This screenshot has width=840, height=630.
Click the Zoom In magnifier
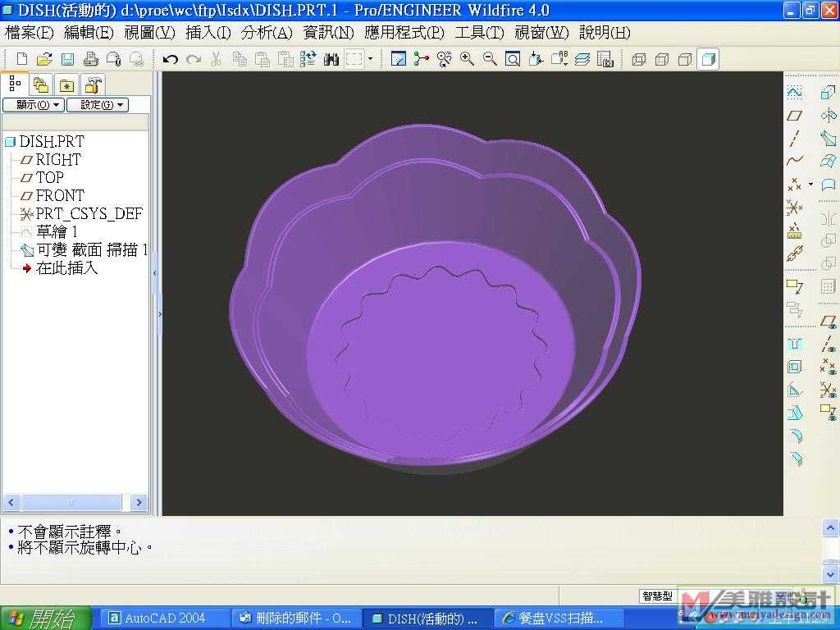click(467, 58)
